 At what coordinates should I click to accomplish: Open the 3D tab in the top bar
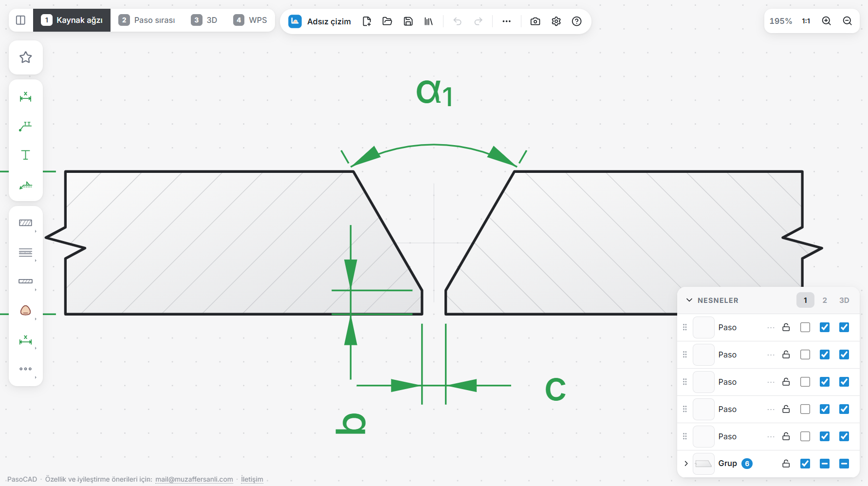point(204,20)
